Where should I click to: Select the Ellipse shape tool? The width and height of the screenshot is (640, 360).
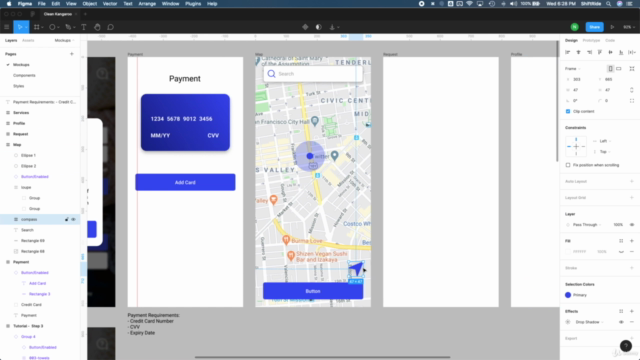point(52,27)
